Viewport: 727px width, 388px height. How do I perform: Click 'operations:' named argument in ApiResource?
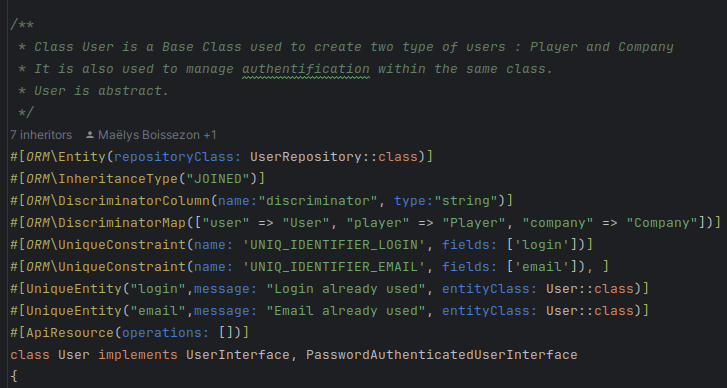[x=166, y=333]
